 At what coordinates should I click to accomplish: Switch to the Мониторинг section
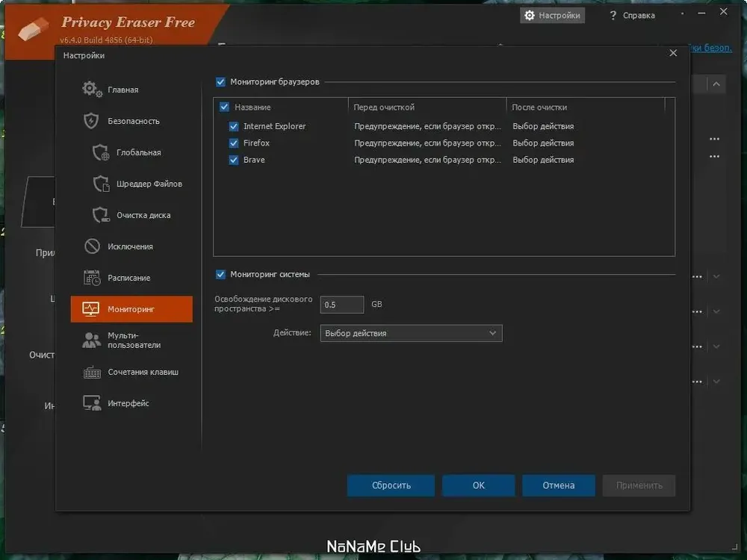pyautogui.click(x=131, y=309)
